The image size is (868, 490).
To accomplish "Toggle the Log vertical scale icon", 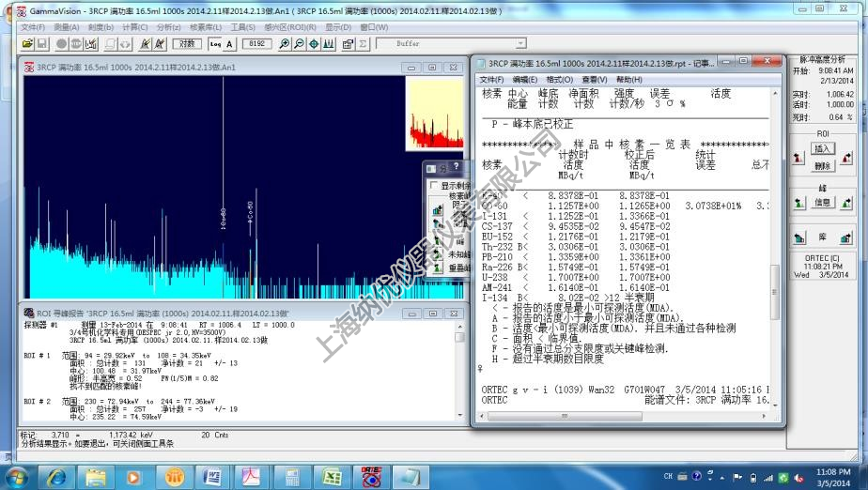I will [215, 44].
